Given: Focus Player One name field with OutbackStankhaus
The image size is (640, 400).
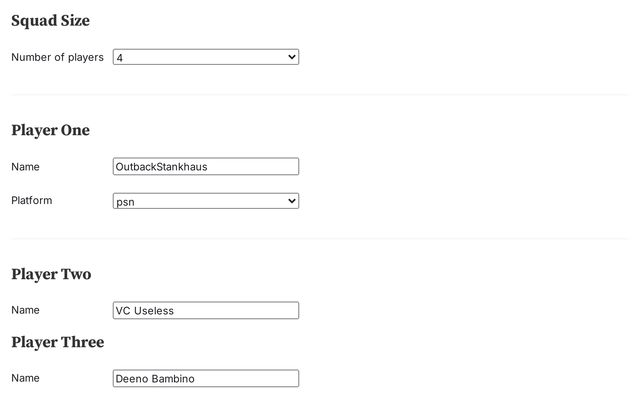Looking at the screenshot, I should 206,167.
